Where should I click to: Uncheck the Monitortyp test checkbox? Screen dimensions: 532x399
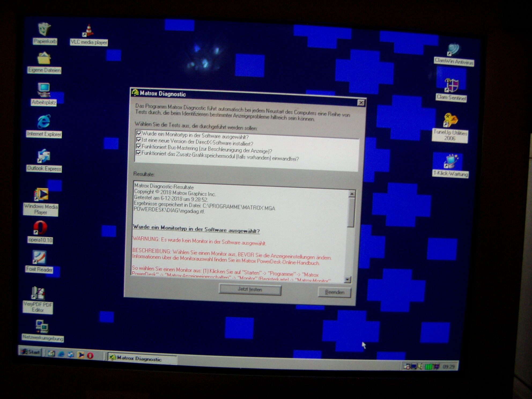(x=139, y=133)
